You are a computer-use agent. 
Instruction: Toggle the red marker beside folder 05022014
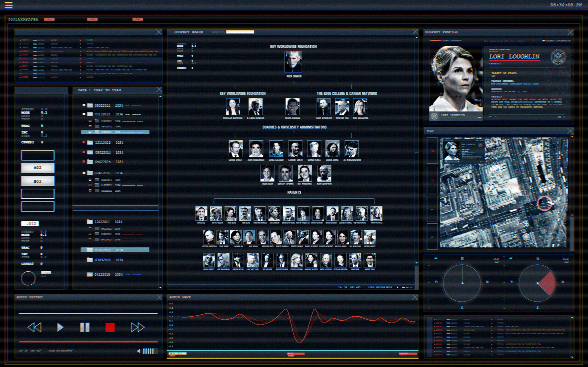[x=84, y=152]
